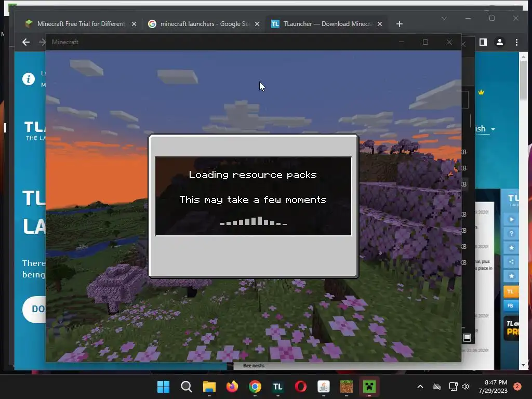532x399 pixels.
Task: Open the language dropdown on TLauncher page
Action: coord(485,129)
